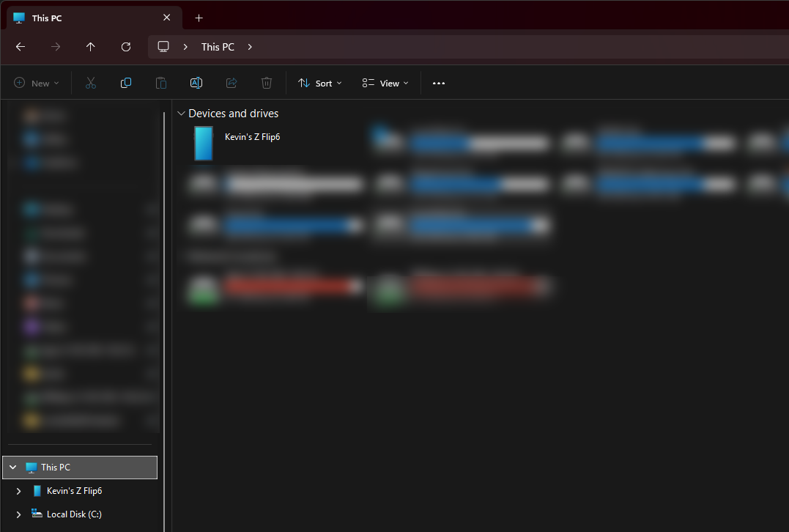Open the New item dropdown
The image size is (789, 532).
(x=36, y=83)
